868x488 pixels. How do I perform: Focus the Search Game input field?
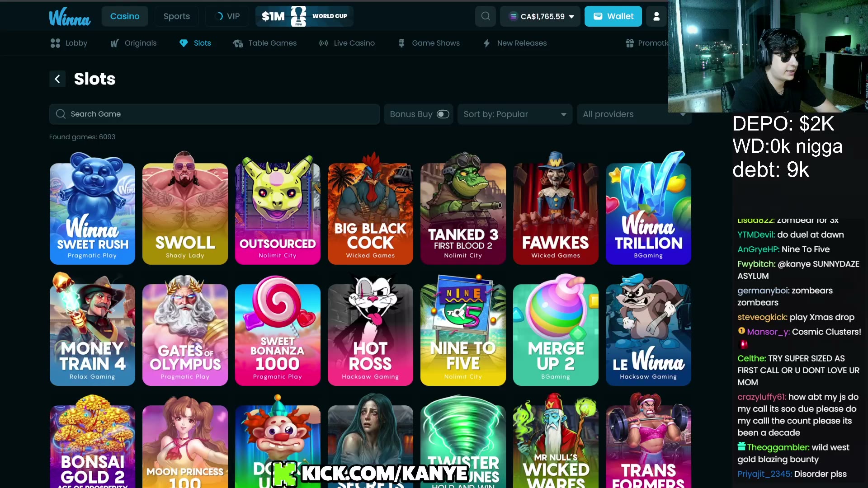click(214, 114)
